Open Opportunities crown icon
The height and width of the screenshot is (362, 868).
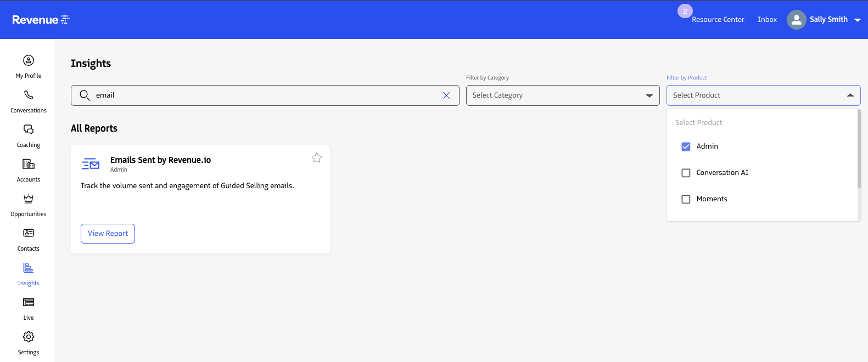point(29,199)
